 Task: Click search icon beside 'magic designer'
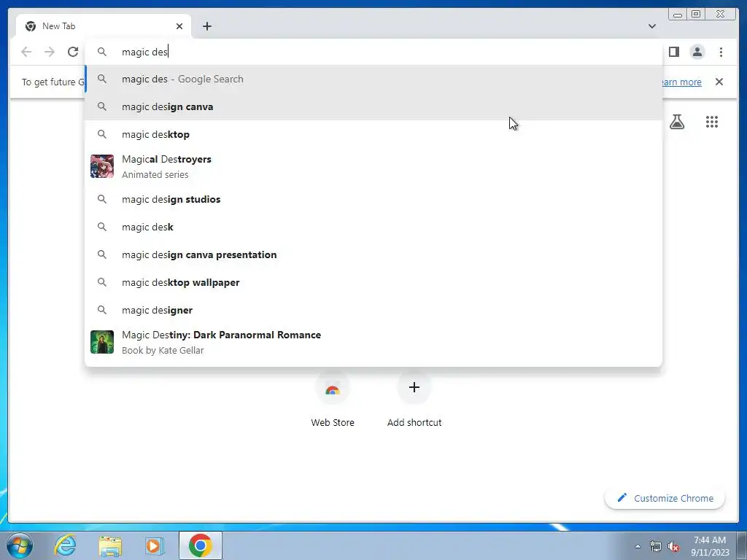click(x=102, y=309)
